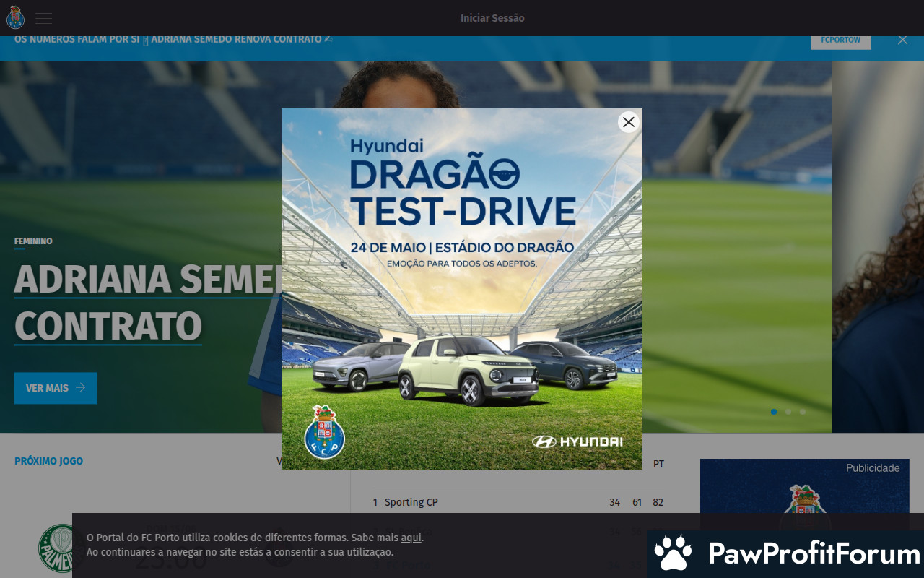The width and height of the screenshot is (924, 578).
Task: Click the arrow in VER MAIS button
Action: point(80,388)
